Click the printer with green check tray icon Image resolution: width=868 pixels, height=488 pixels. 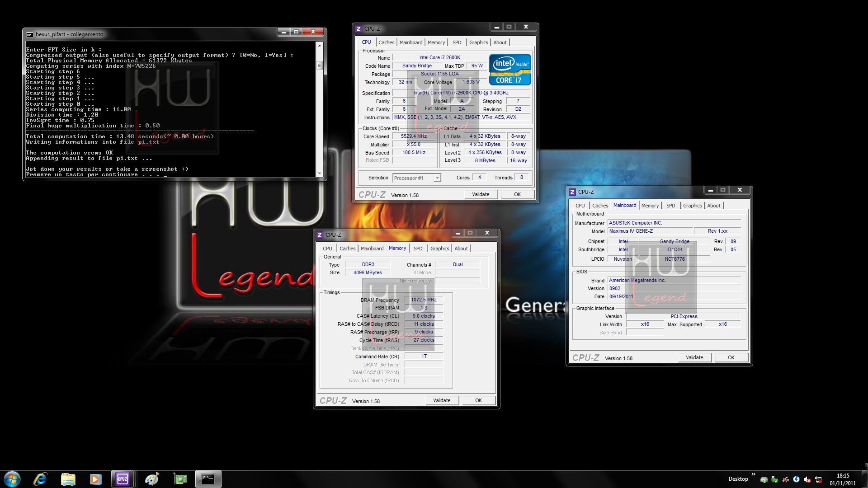coord(764,479)
